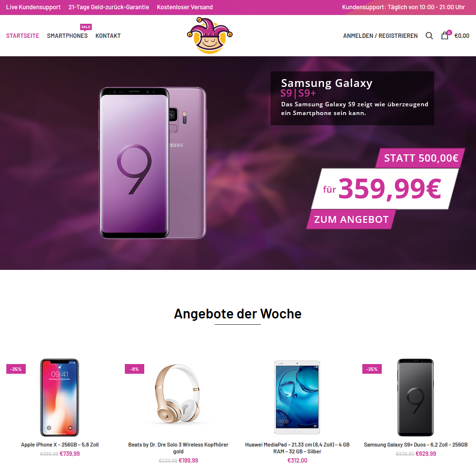Open the search magnifier icon

(x=429, y=36)
